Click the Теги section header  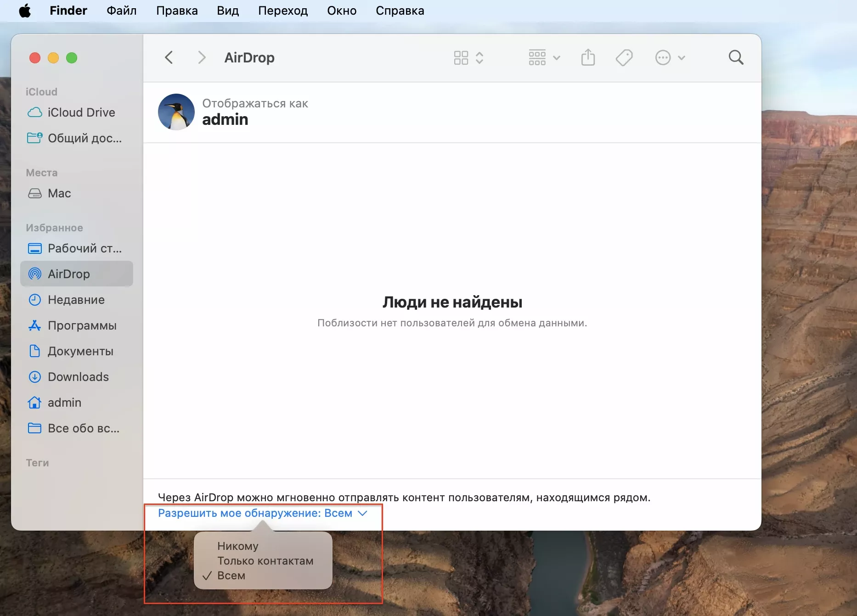(37, 463)
